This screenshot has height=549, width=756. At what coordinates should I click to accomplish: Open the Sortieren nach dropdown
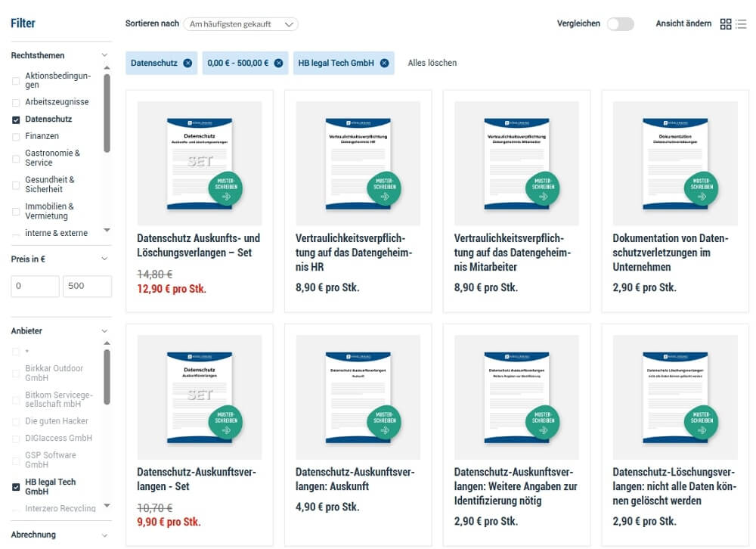[x=240, y=24]
